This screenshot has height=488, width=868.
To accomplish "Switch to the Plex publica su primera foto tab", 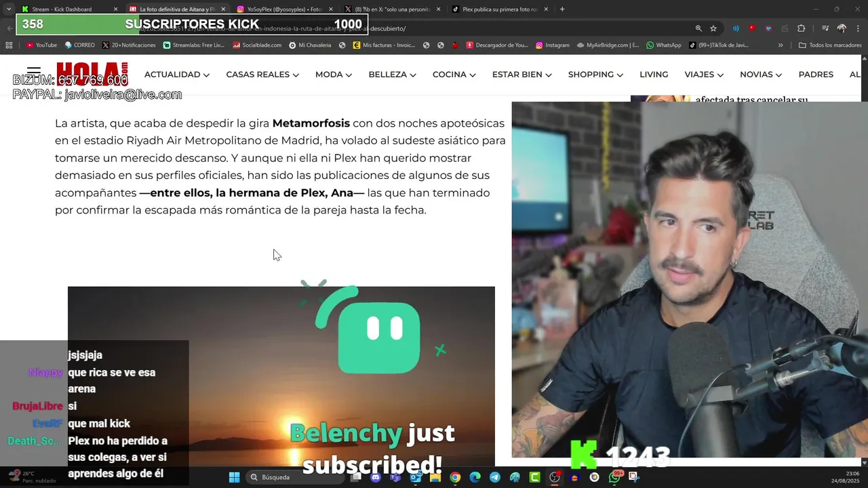I will click(x=500, y=9).
